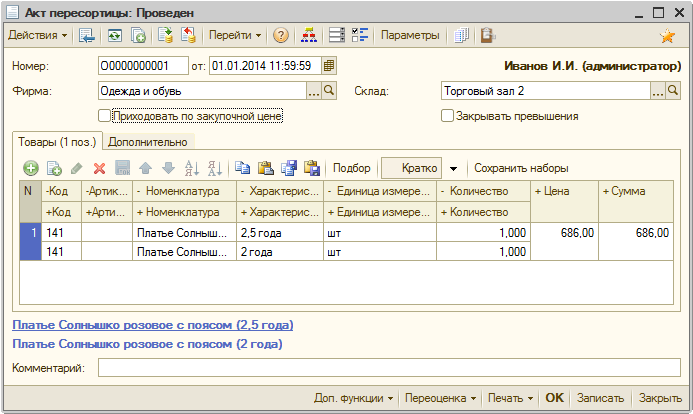Click the Комментарий input field
Viewport: 693px width, 414px height.
tap(389, 368)
